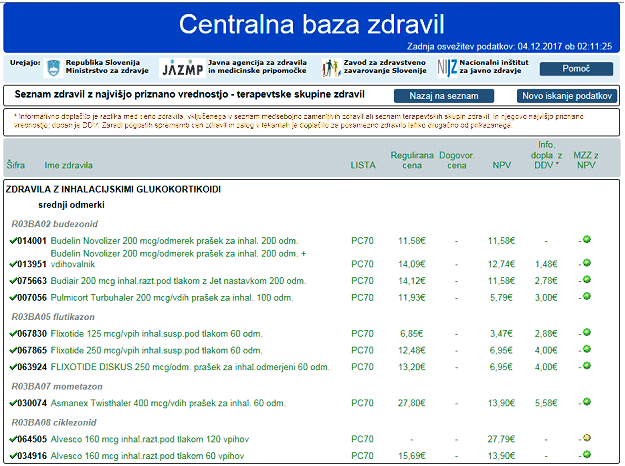Select the srednji odmerki subgroup heading
Image resolution: width=625 pixels, height=466 pixels.
pyautogui.click(x=71, y=205)
